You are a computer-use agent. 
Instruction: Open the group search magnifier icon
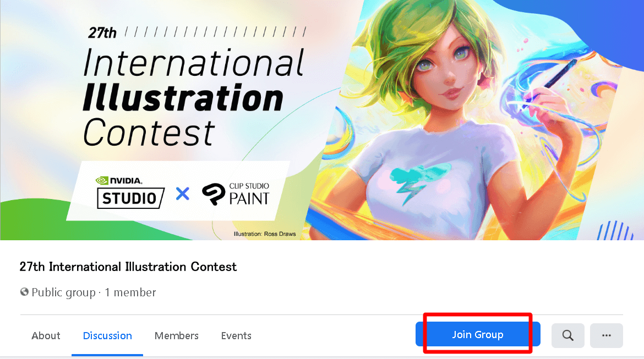click(567, 335)
